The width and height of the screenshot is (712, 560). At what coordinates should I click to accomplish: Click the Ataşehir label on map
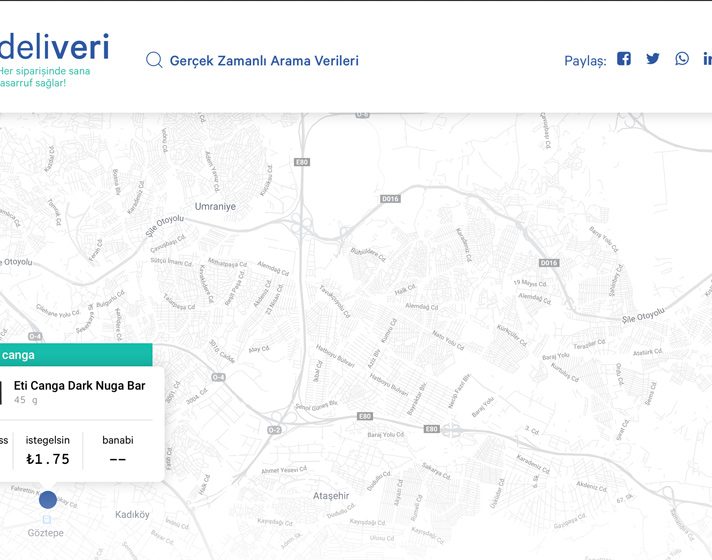click(x=331, y=496)
